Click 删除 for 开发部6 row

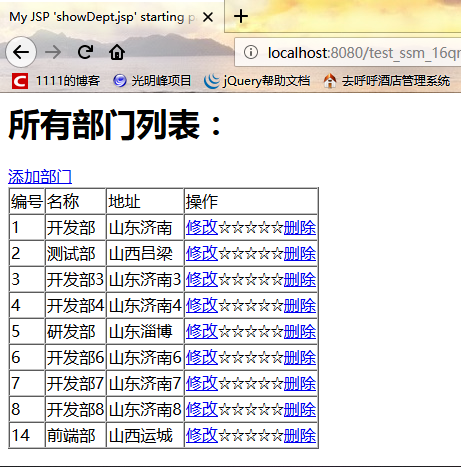point(300,358)
